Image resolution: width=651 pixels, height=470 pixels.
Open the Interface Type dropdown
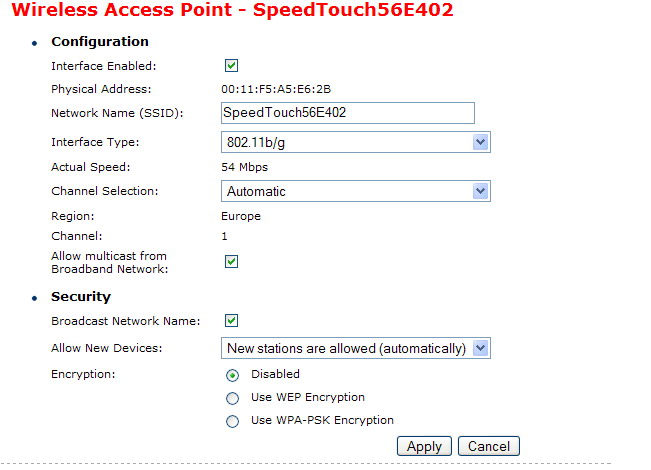point(355,143)
